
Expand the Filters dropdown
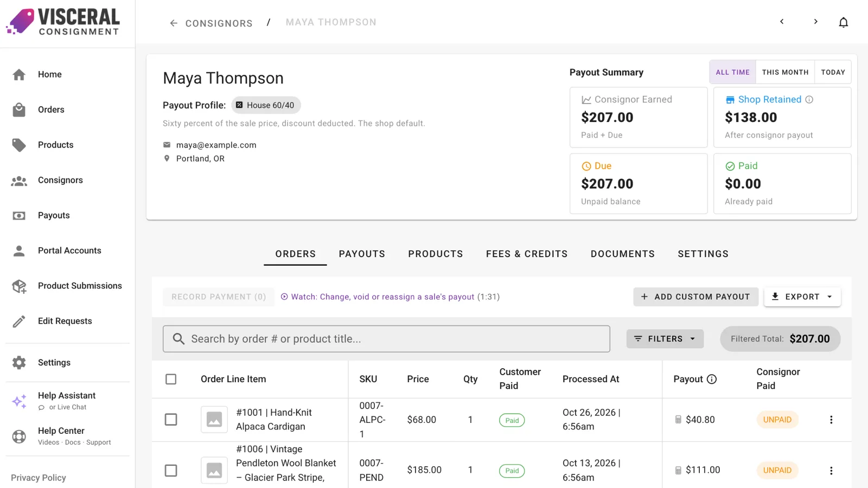pos(665,339)
